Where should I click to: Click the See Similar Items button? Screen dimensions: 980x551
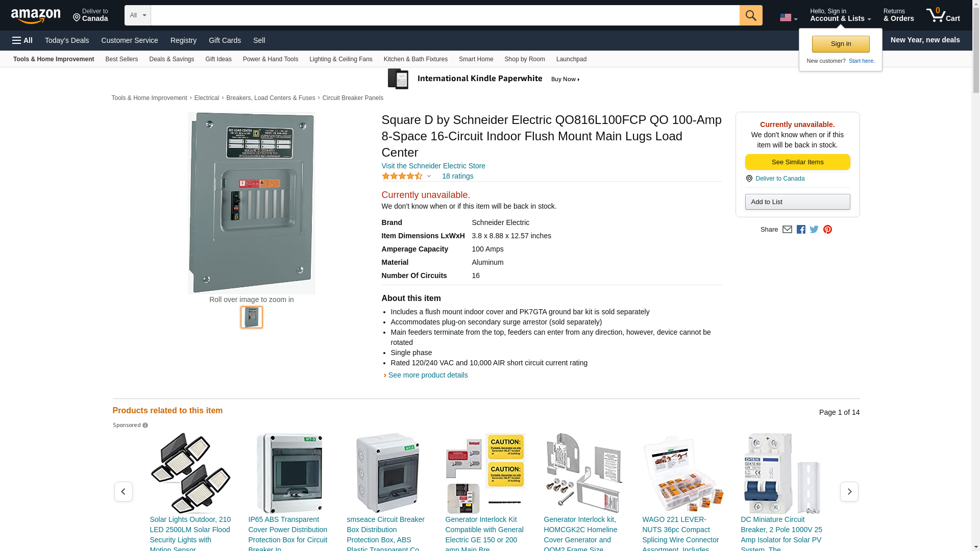pyautogui.click(x=797, y=162)
